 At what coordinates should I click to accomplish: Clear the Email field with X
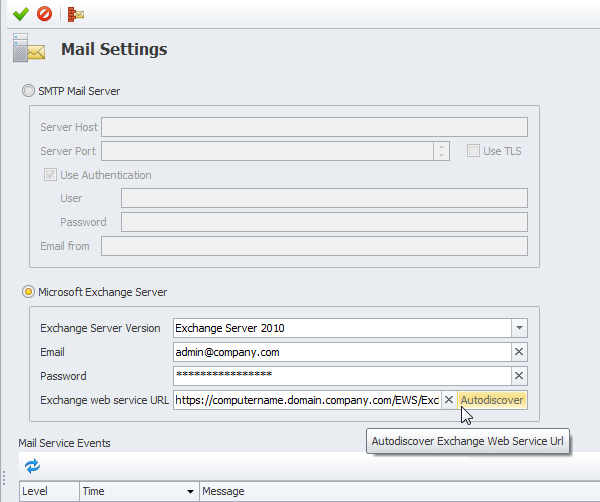[518, 352]
